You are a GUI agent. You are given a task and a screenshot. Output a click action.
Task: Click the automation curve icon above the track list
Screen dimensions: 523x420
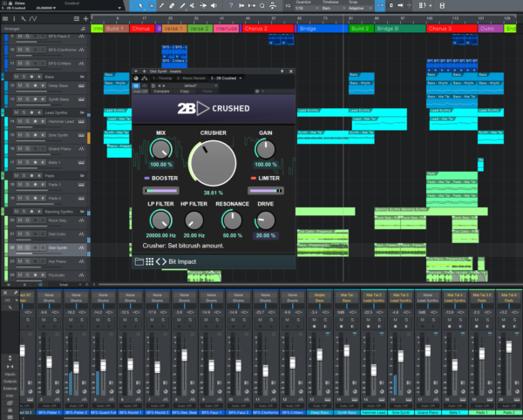[x=33, y=18]
